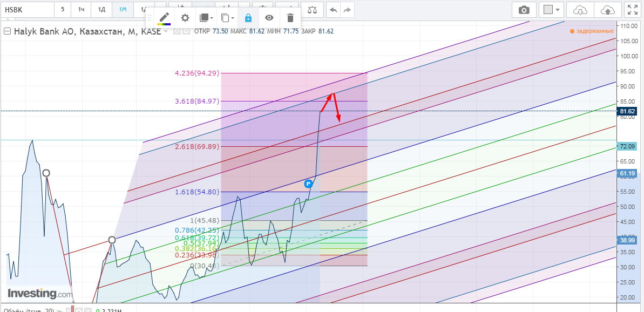Click the 0.618(39.72) Fibonacci level label
The height and width of the screenshot is (312, 644).
pos(197,238)
